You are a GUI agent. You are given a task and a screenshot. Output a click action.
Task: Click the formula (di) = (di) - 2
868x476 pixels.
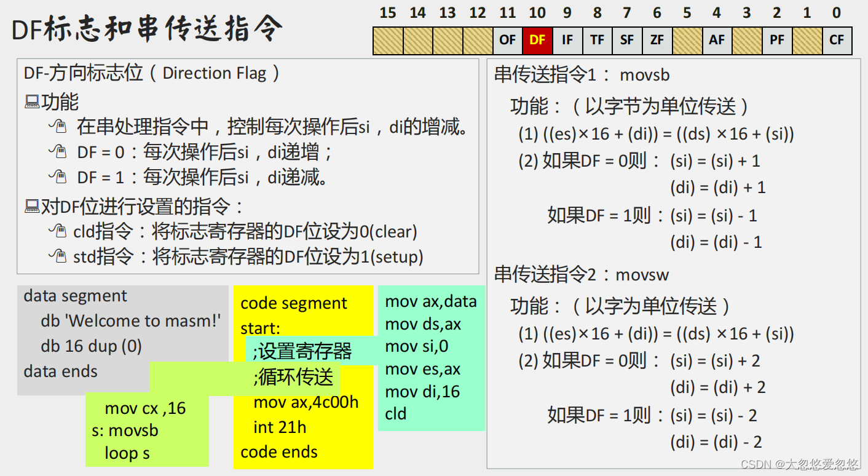coord(716,442)
